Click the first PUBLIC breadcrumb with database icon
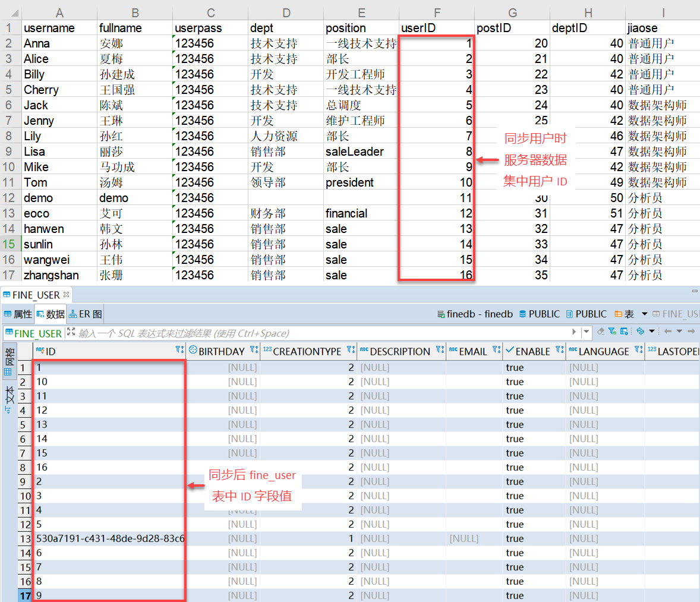Screen dimensions: 700x602 pos(539,314)
